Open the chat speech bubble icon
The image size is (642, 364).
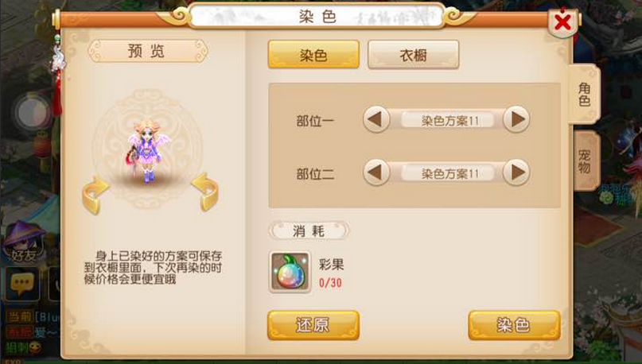coord(22,284)
